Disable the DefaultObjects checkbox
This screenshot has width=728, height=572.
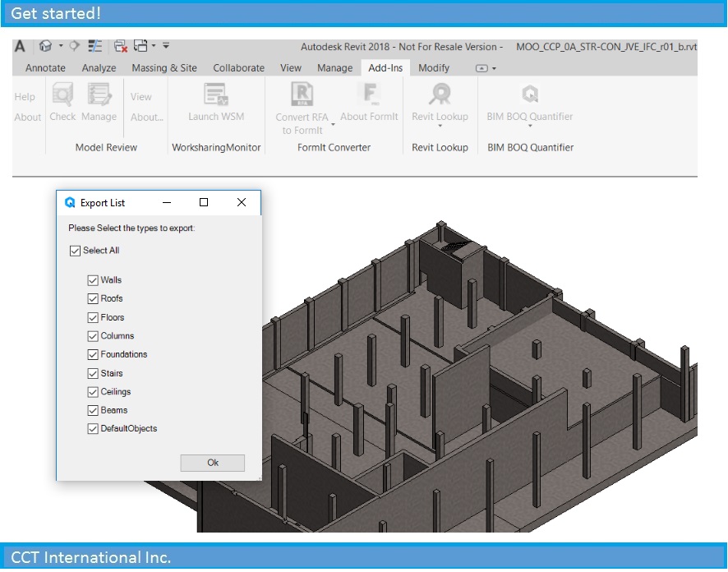coord(92,428)
